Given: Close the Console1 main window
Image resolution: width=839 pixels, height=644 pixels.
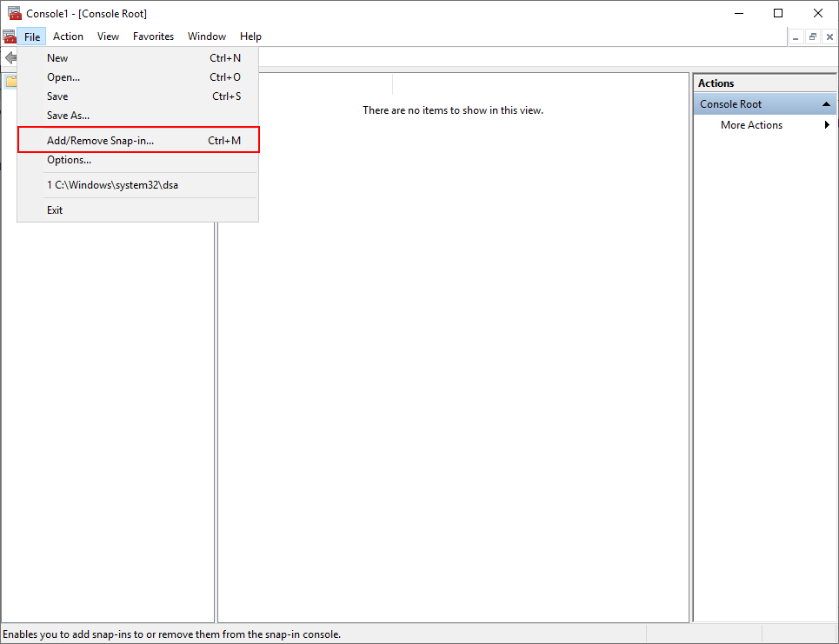Looking at the screenshot, I should point(817,13).
